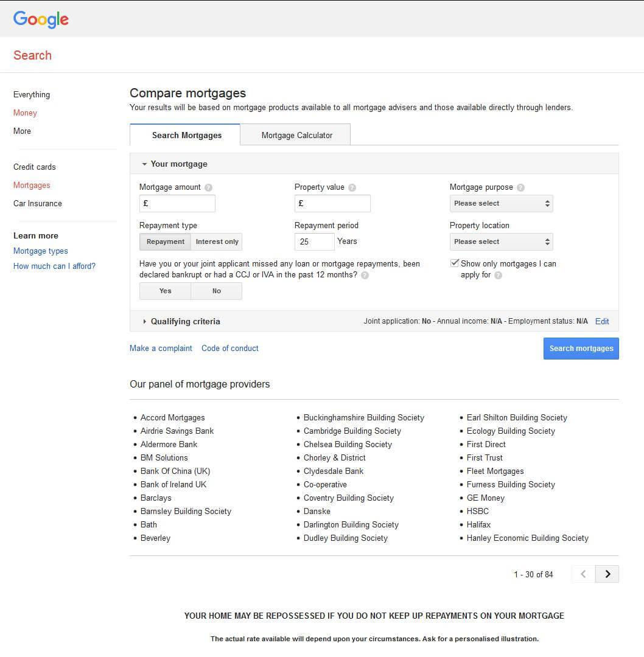Image resolution: width=644 pixels, height=657 pixels.
Task: Select Money in the sidebar
Action: click(25, 113)
